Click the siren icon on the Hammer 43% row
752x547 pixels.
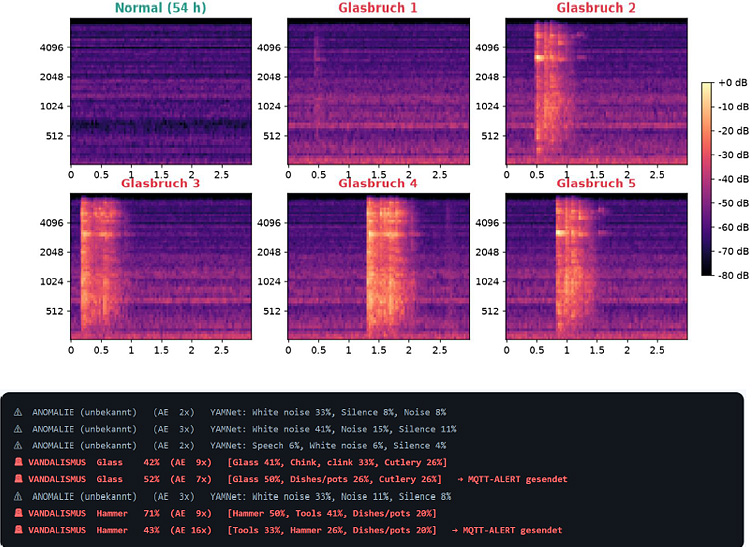[x=18, y=530]
